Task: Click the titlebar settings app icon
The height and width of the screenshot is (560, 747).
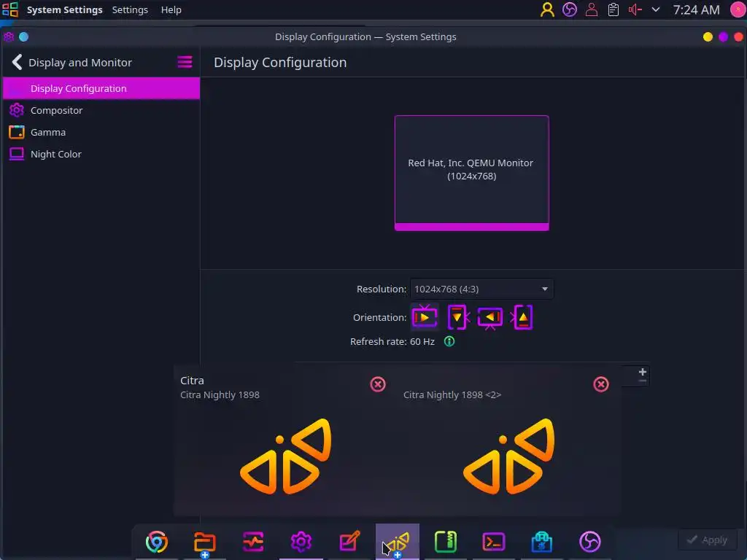Action: tap(9, 36)
